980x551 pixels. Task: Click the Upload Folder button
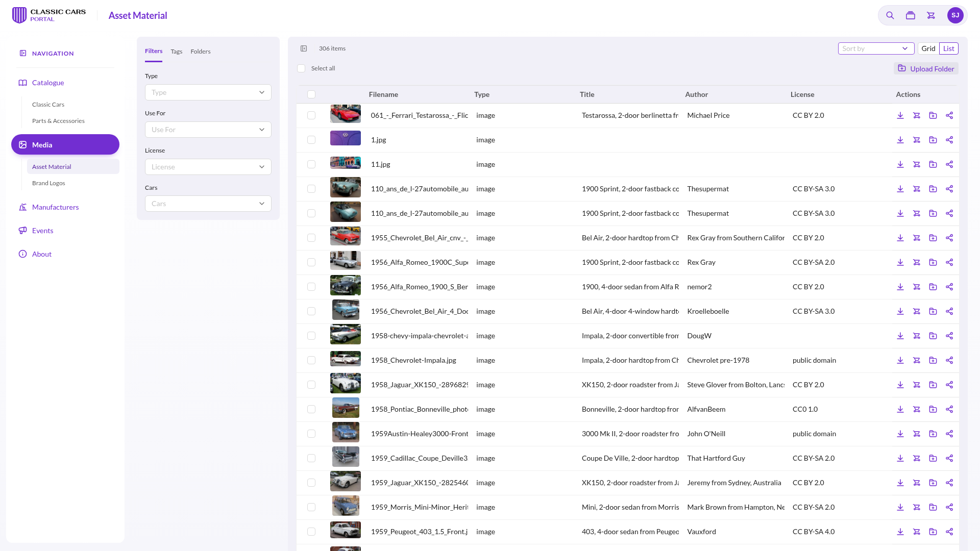tap(926, 68)
